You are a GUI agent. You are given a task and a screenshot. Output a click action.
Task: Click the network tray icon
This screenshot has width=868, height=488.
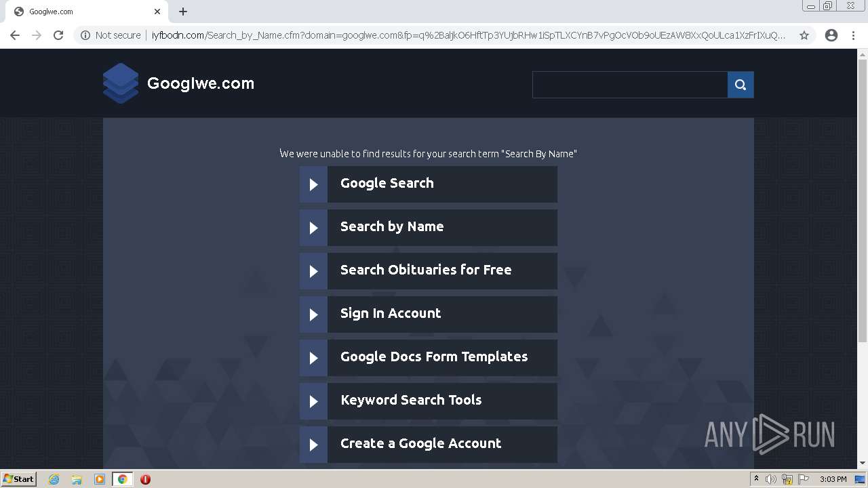coord(787,479)
